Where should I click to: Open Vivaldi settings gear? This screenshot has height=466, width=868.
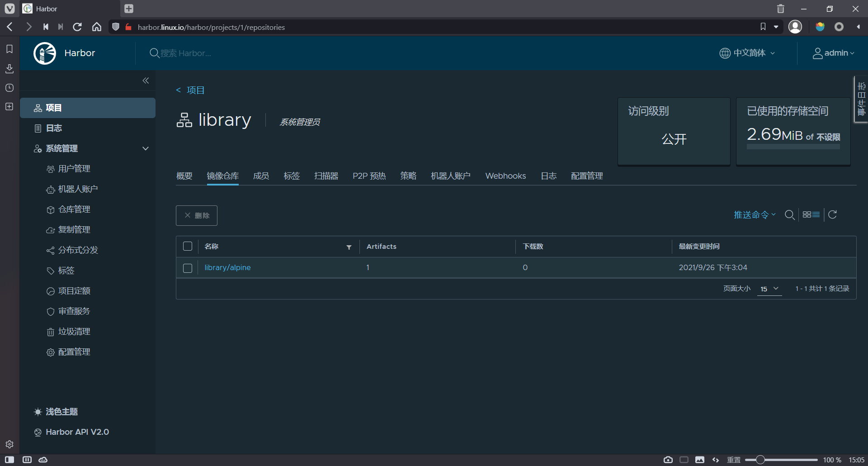9,444
